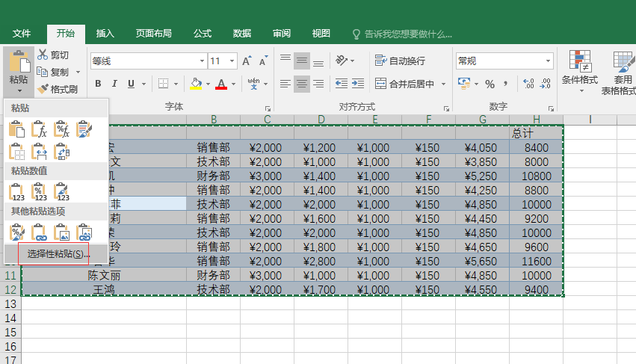Open the number format dropdown (常规)
Screen dimensions: 636x364
coord(548,61)
